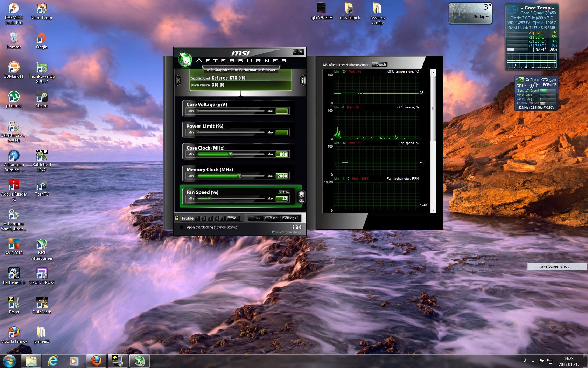Click the Budapest weather gadget

(x=470, y=13)
